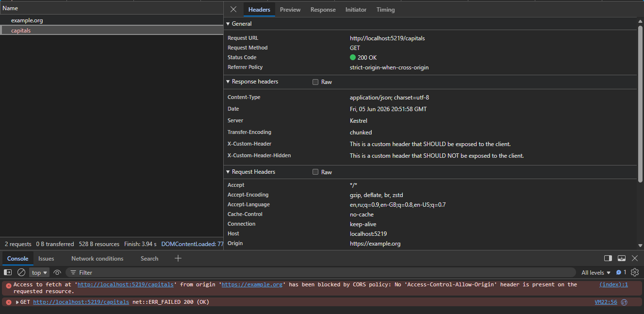Enable Raw for Response headers
Screen dimensions: 644x314
315,82
